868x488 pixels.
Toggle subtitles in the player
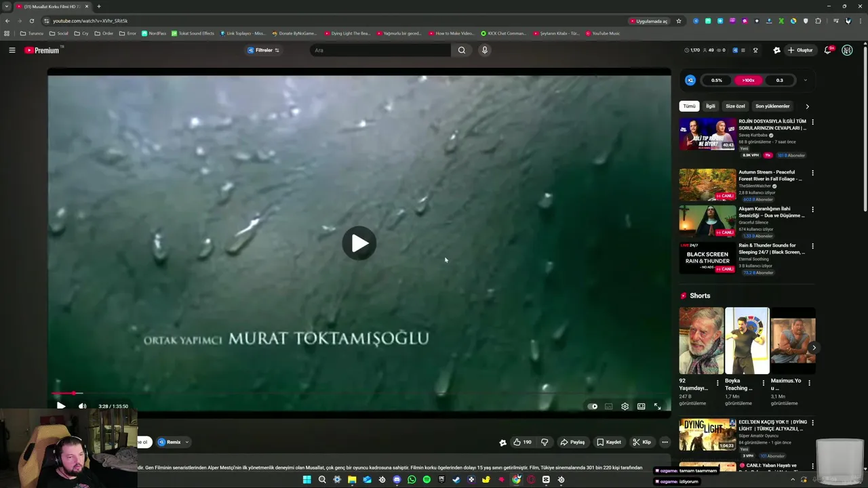click(608, 407)
